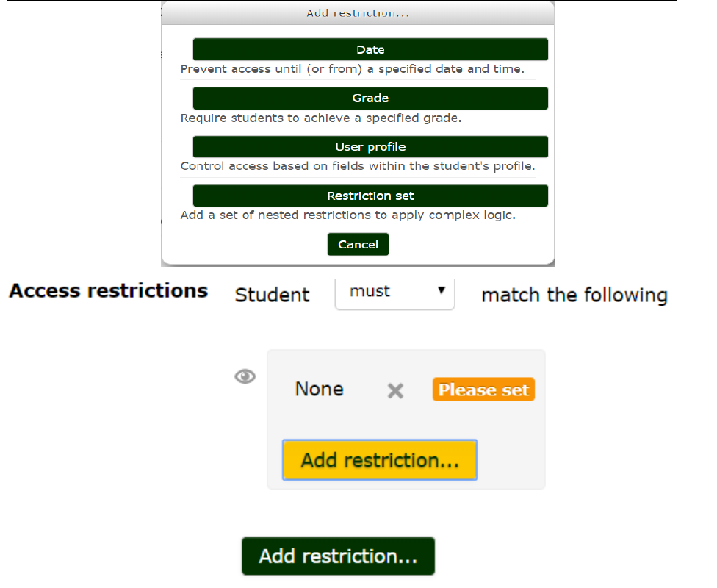
Task: Choose the Date restriction option
Action: [370, 50]
